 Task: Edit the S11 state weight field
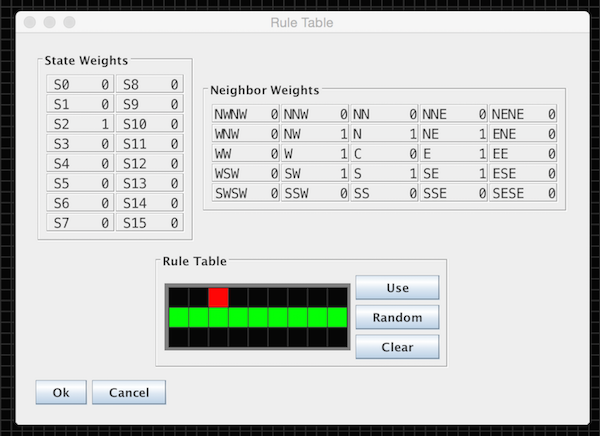click(150, 144)
